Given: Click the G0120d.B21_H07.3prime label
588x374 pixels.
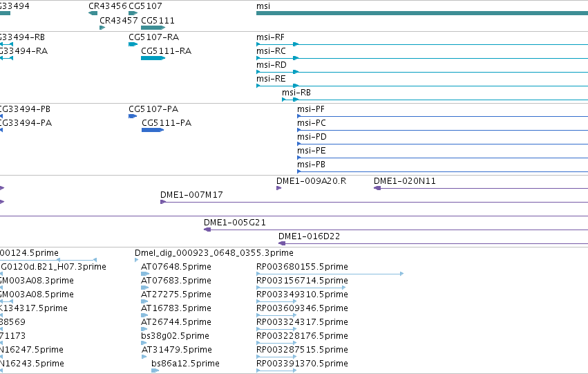Looking at the screenshot, I should (x=53, y=267).
